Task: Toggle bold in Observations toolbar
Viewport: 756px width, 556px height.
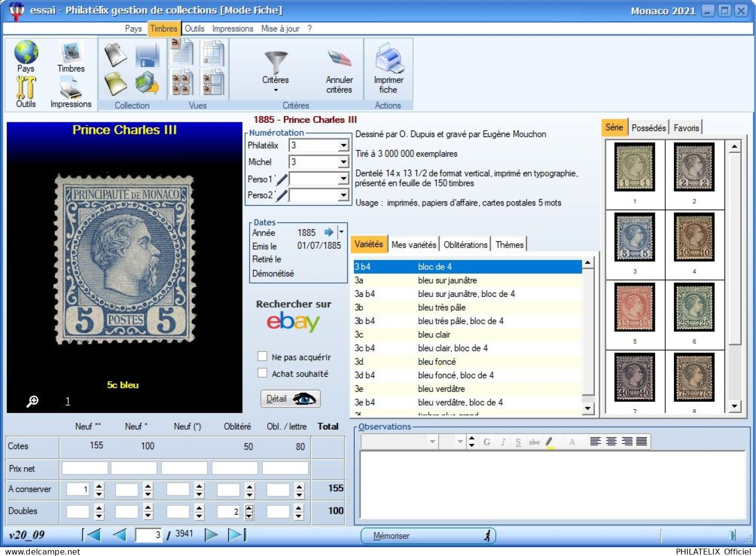Action: tap(487, 442)
